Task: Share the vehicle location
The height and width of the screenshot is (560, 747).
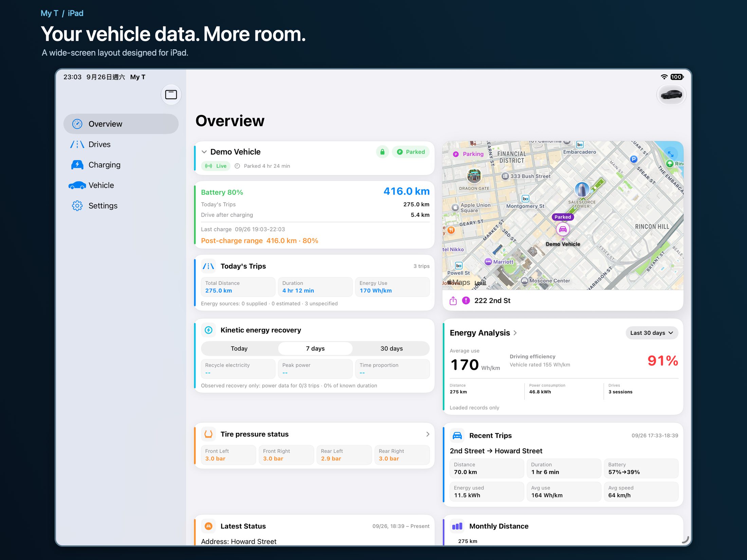Action: coord(453,301)
